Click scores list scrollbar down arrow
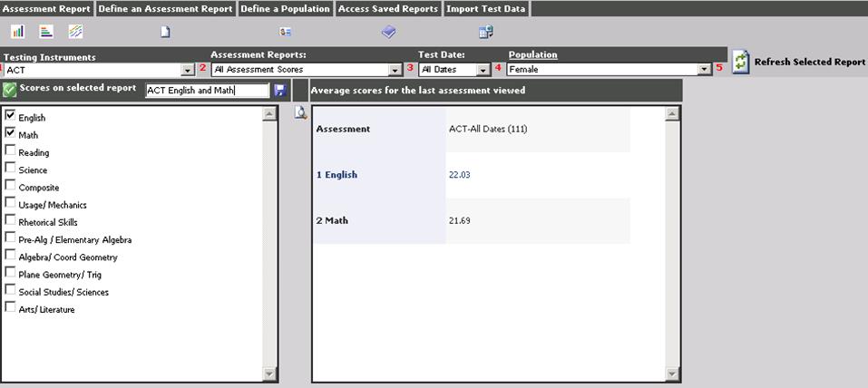 click(x=269, y=374)
